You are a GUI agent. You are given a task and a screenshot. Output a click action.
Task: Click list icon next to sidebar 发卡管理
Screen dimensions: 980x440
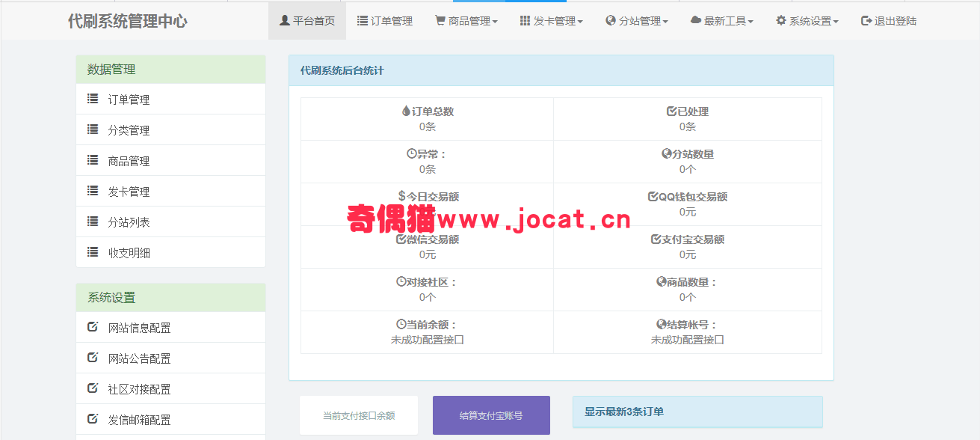(93, 191)
